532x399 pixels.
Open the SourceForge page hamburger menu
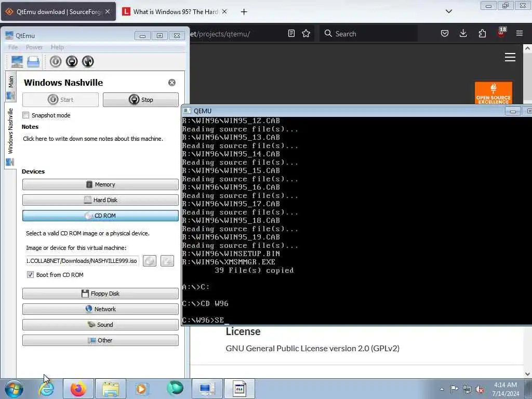(510, 57)
